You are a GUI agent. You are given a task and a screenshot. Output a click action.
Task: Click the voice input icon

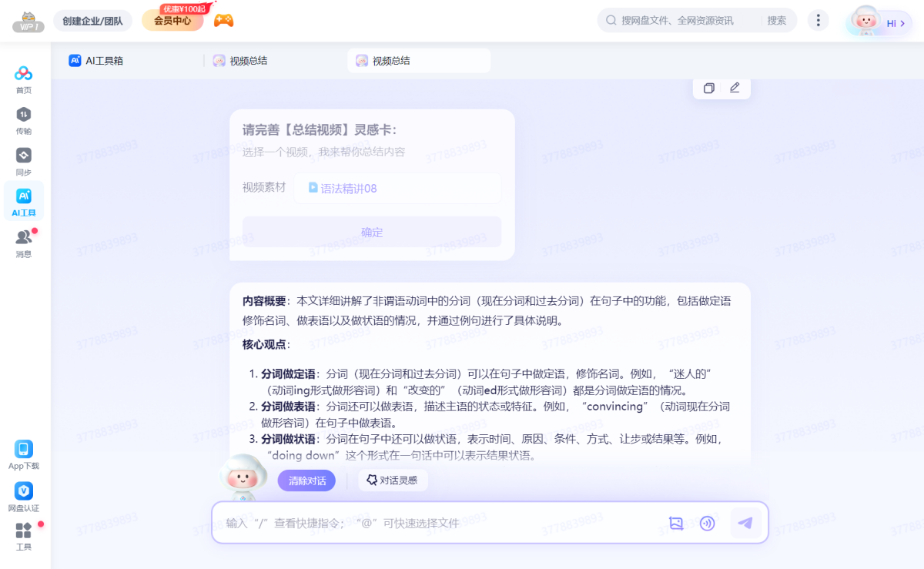(x=707, y=524)
